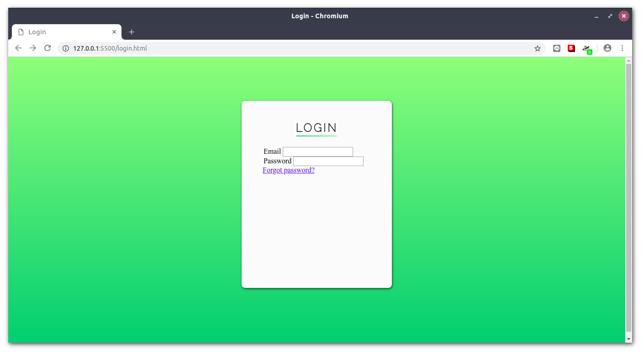
Task: Open a new browser tab
Action: coord(132,32)
